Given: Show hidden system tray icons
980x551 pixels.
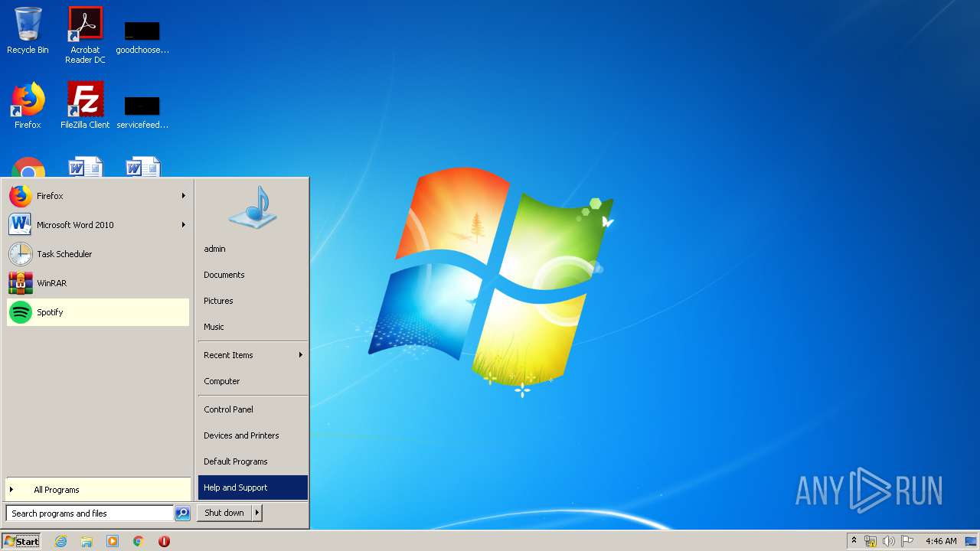Looking at the screenshot, I should point(854,541).
